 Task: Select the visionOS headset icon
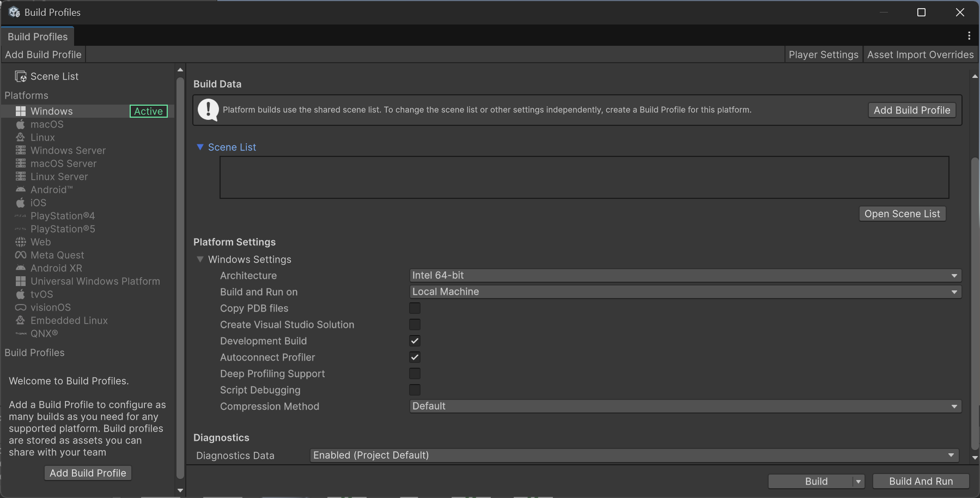coord(21,307)
